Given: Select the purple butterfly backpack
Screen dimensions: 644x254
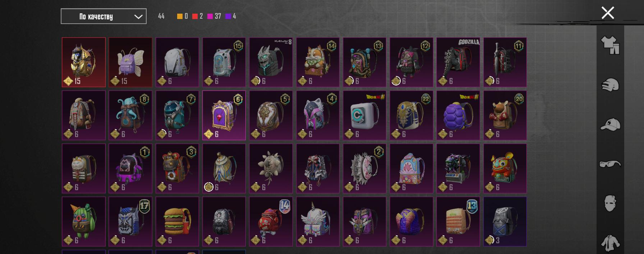Looking at the screenshot, I should (x=130, y=62).
